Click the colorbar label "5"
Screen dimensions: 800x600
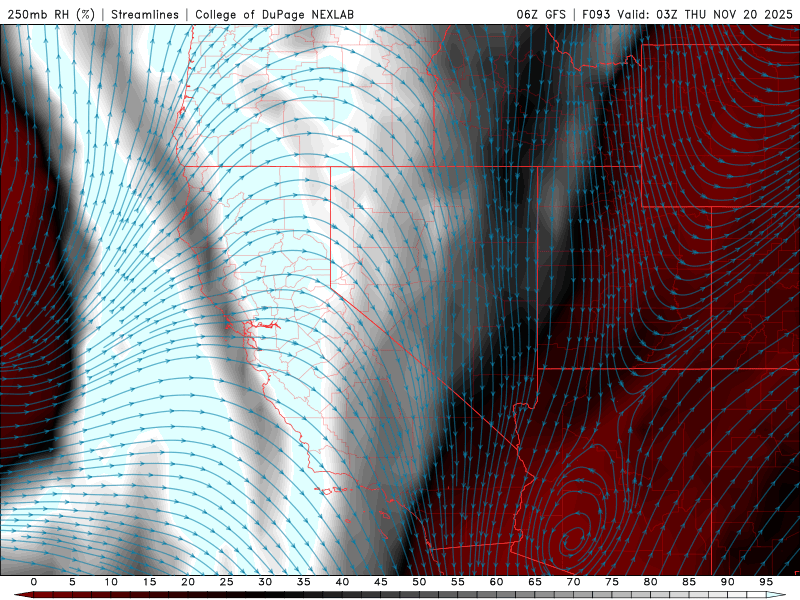click(x=72, y=582)
